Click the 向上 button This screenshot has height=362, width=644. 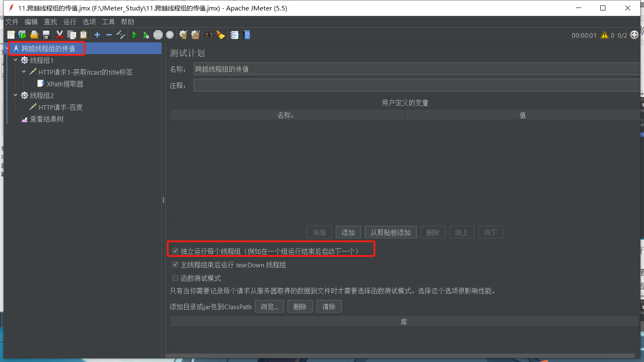point(462,233)
